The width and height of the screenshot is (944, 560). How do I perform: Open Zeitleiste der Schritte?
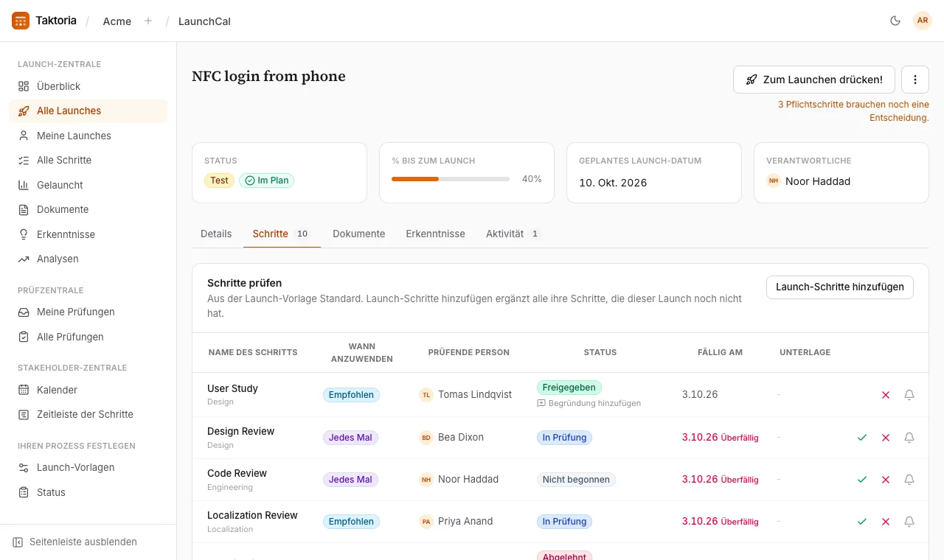coord(88,414)
